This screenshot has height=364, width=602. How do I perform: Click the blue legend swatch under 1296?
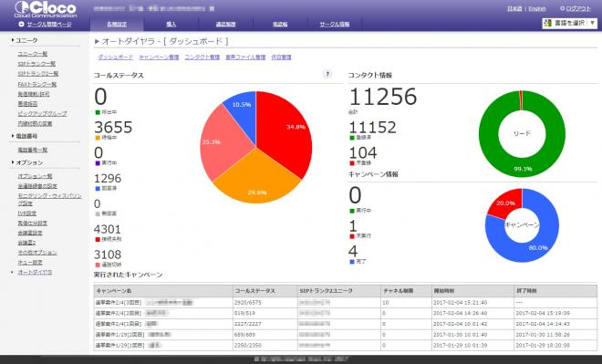tap(98, 189)
